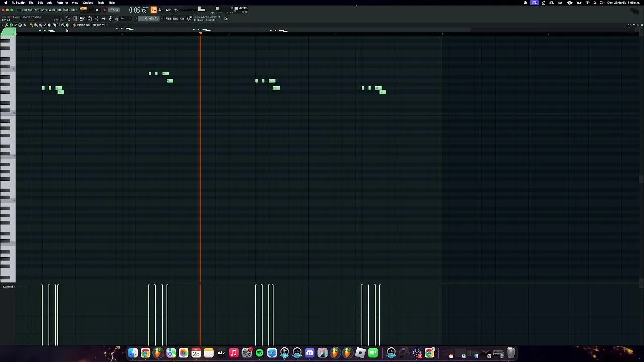The height and width of the screenshot is (362, 644).
Task: Launch Google Chrome beside Finder in the Dock
Action: [145, 353]
